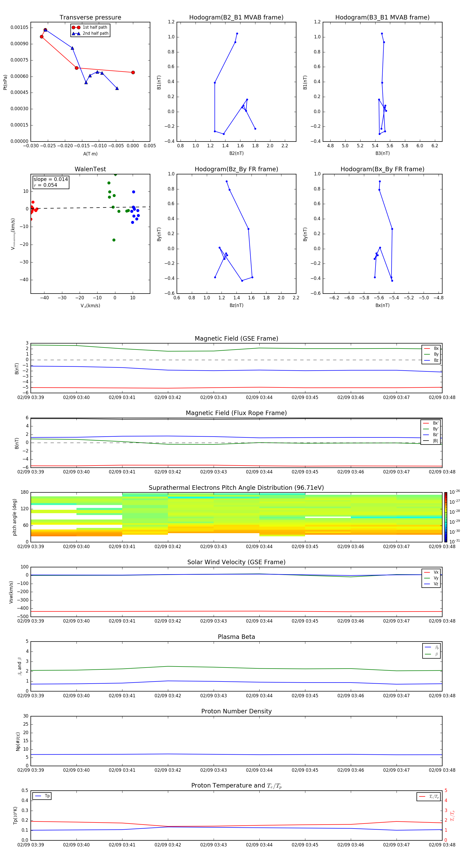
Task: Click the "Plasma Beta" plot title
Action: click(236, 637)
